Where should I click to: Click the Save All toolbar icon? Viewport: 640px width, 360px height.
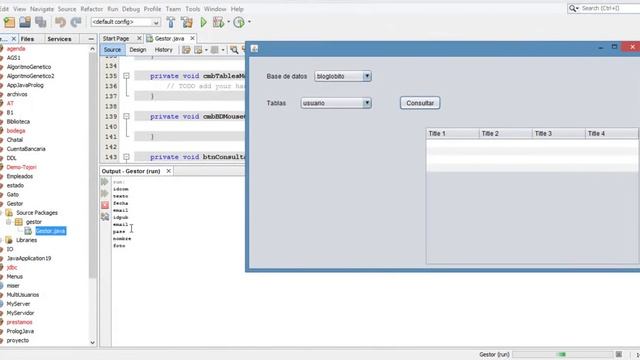40,22
